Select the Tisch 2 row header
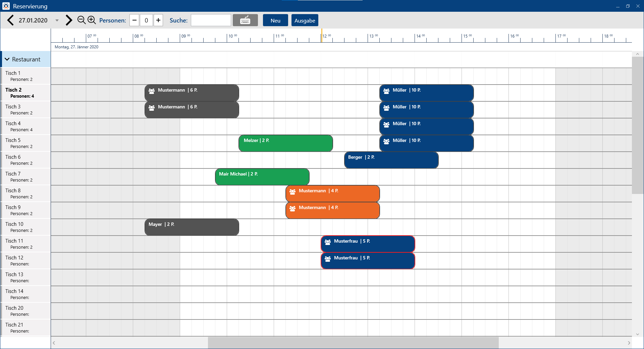This screenshot has height=349, width=644. [25, 93]
